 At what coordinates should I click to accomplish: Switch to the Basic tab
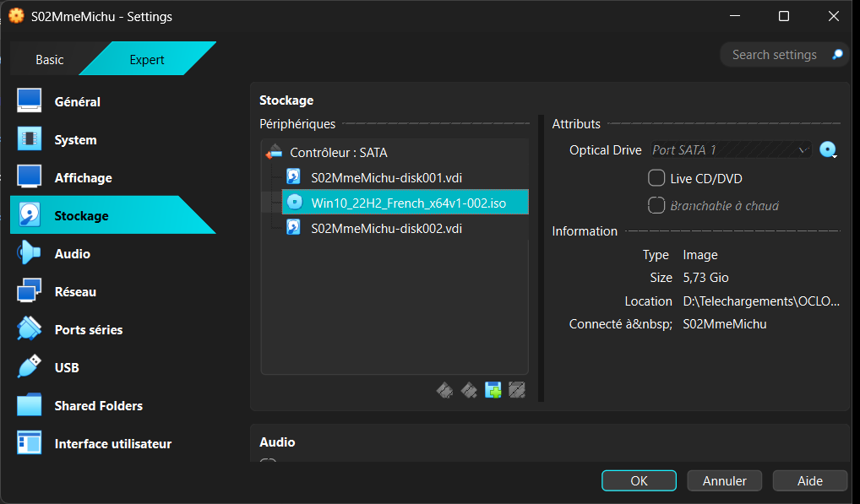(x=49, y=60)
